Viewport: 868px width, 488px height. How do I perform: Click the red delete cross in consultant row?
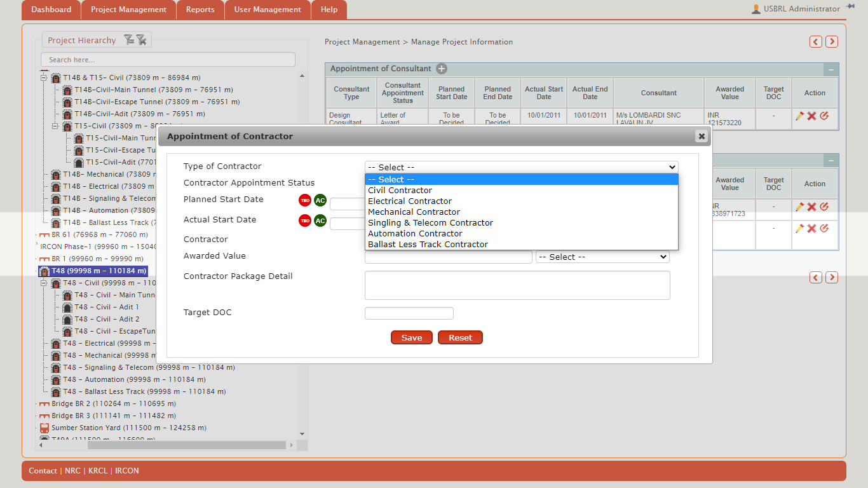(811, 116)
